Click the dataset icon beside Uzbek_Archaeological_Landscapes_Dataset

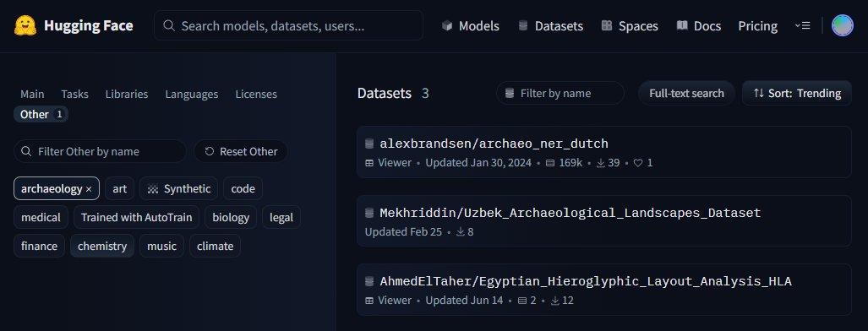[x=369, y=213]
